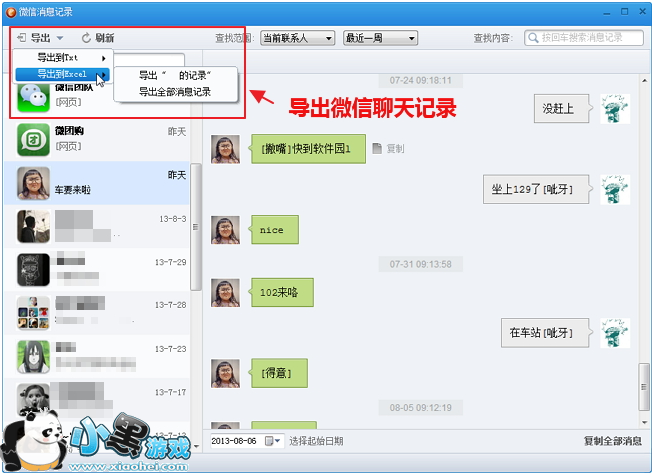This screenshot has height=475, width=654.
Task: Open the calendar date picker dropdown
Action: click(x=273, y=441)
